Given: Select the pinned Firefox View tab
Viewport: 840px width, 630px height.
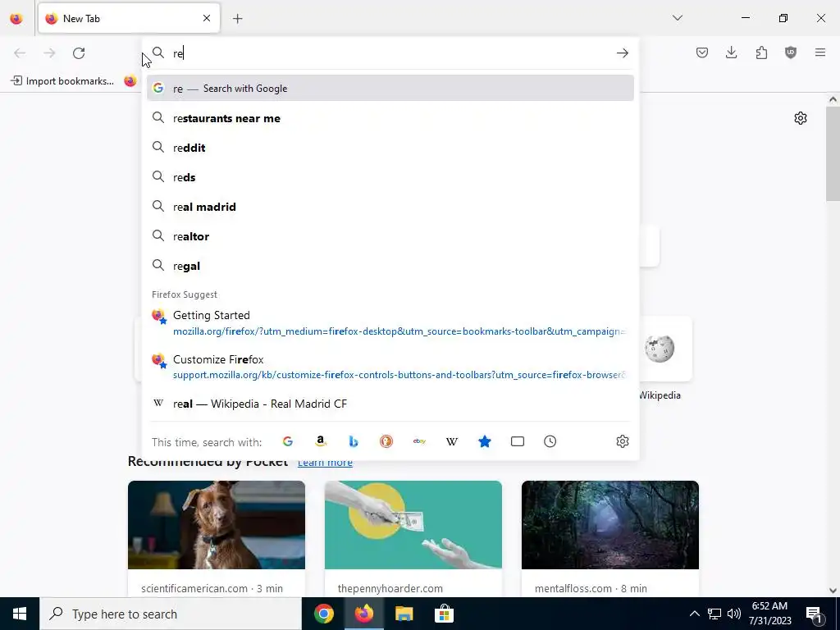Looking at the screenshot, I should 16,19.
